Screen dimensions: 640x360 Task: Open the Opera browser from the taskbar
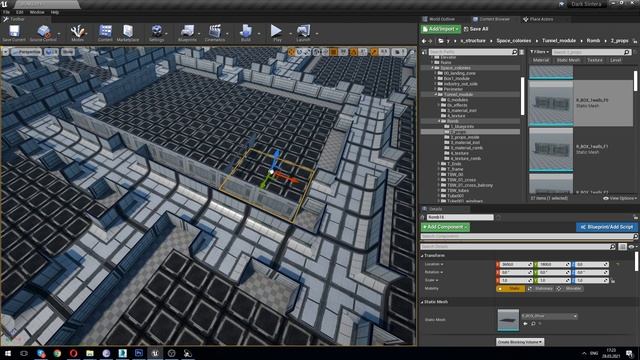tap(73, 353)
